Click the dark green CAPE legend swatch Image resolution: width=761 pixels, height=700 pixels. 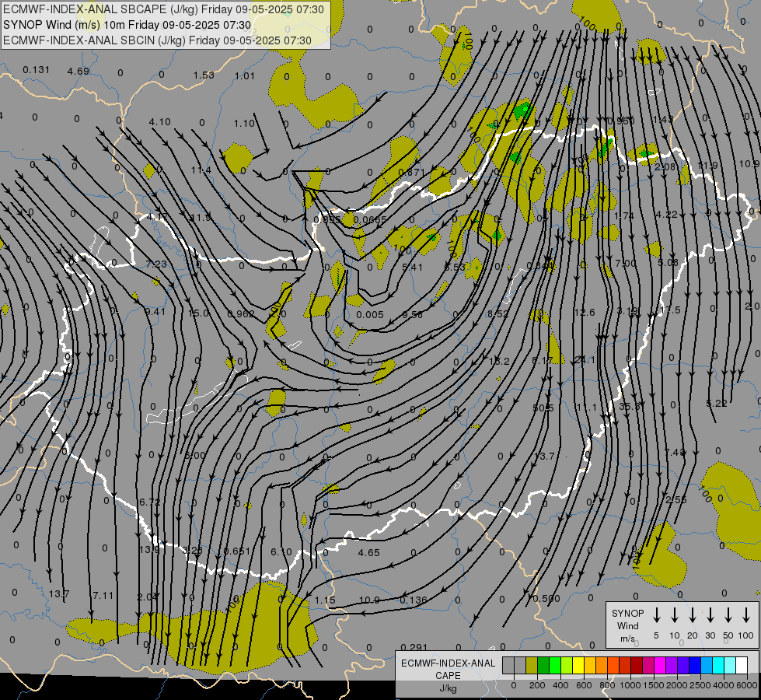pos(543,665)
